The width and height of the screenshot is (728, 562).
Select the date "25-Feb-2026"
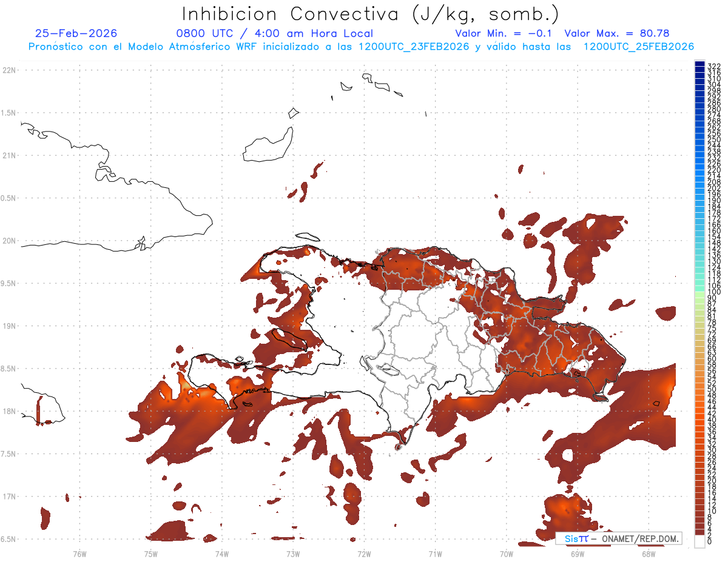click(76, 33)
